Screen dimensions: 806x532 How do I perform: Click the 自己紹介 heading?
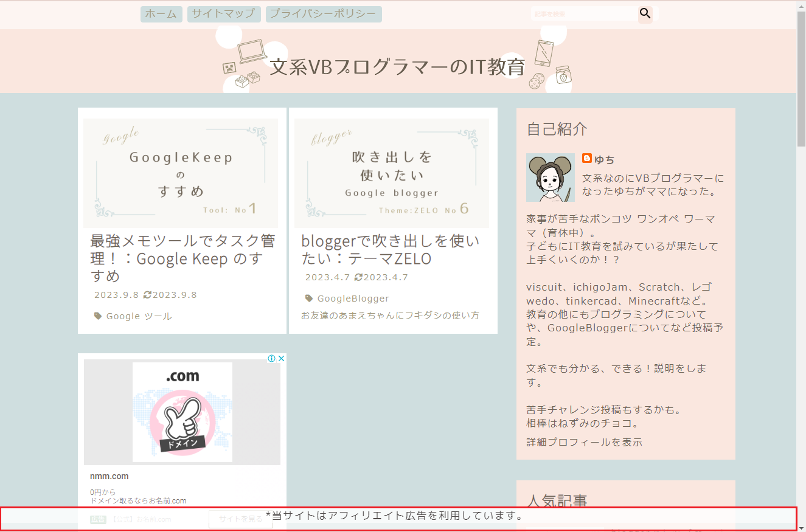pyautogui.click(x=557, y=129)
